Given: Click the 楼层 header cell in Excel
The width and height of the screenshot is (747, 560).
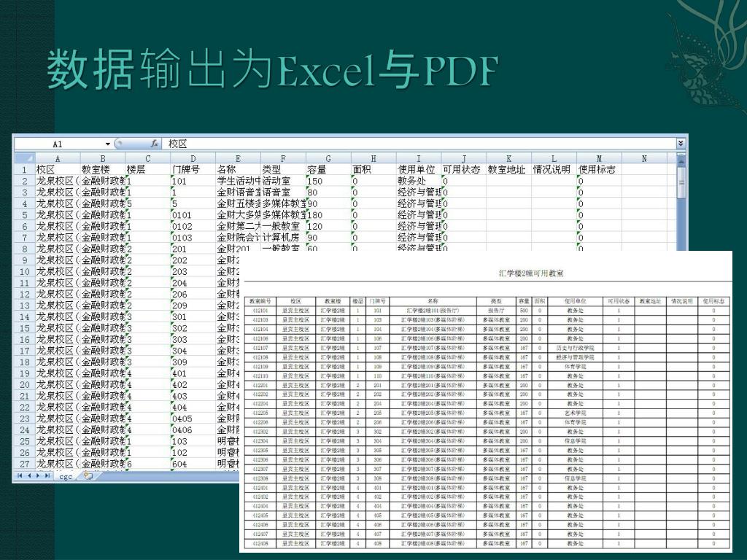Looking at the screenshot, I should click(147, 169).
